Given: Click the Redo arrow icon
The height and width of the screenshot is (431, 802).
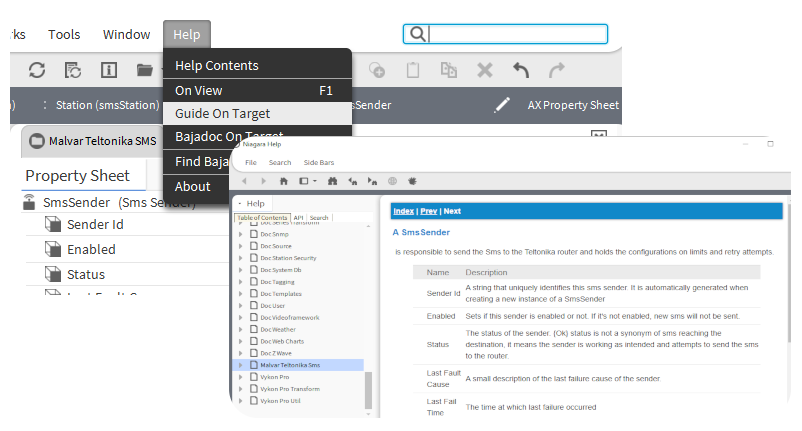Looking at the screenshot, I should 556,70.
